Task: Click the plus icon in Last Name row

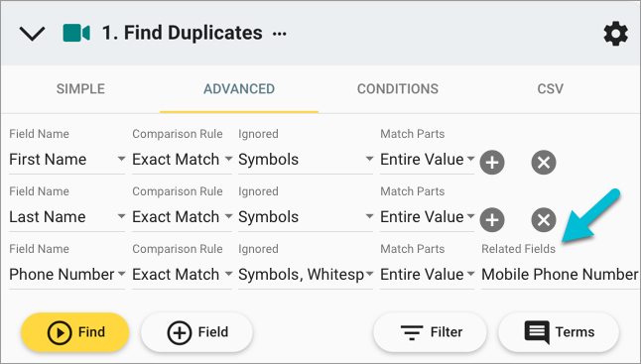Action: click(x=492, y=220)
